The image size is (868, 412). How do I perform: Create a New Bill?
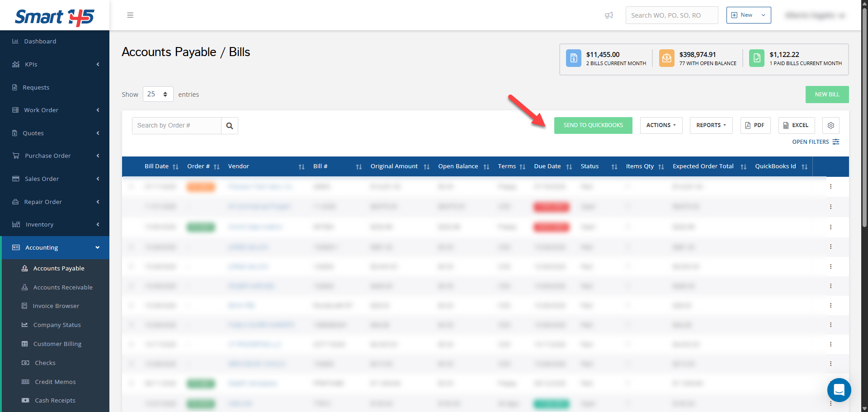pyautogui.click(x=827, y=95)
